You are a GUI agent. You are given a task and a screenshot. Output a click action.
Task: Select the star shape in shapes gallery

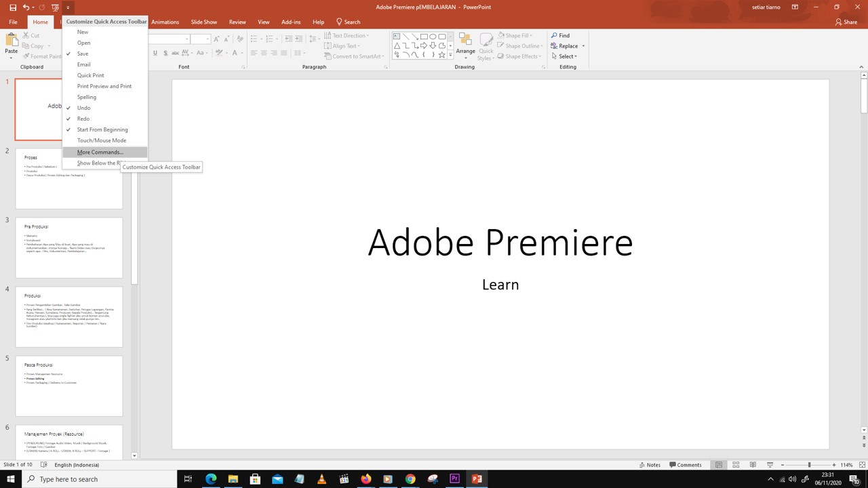441,55
